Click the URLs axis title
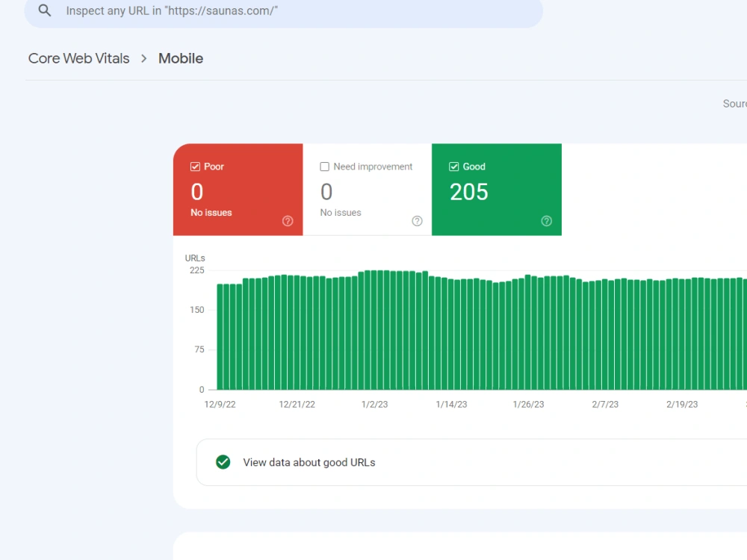This screenshot has height=560, width=747. pyautogui.click(x=195, y=258)
